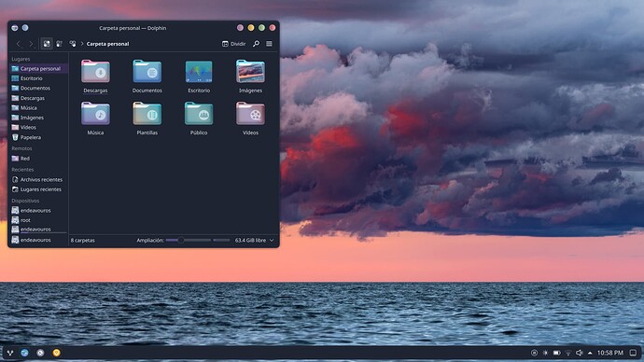Select the Imágenes folder in main view
644x362 pixels.
[x=250, y=72]
